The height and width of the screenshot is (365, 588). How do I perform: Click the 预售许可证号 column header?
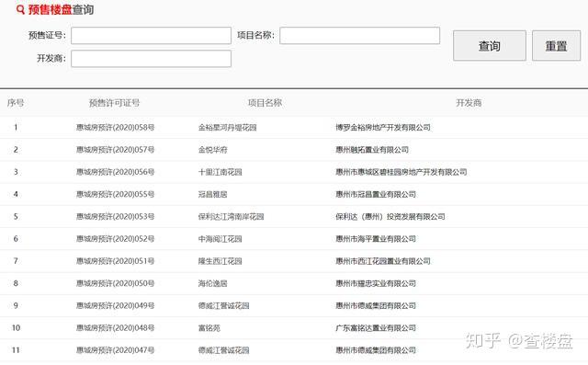[114, 103]
